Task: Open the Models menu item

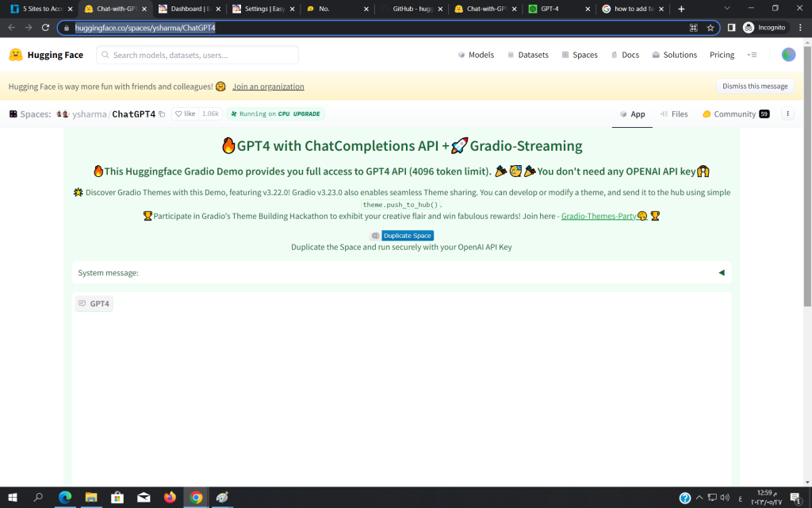Action: point(476,55)
